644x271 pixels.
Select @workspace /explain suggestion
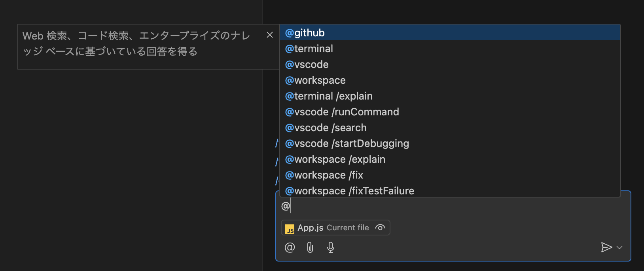(450, 159)
